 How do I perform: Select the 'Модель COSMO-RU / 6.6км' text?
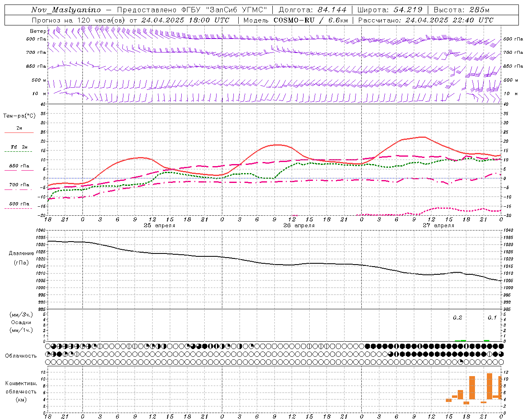point(296,20)
